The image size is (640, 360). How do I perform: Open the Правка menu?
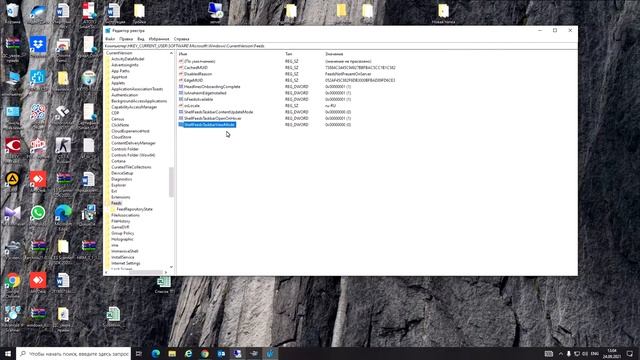(126, 39)
